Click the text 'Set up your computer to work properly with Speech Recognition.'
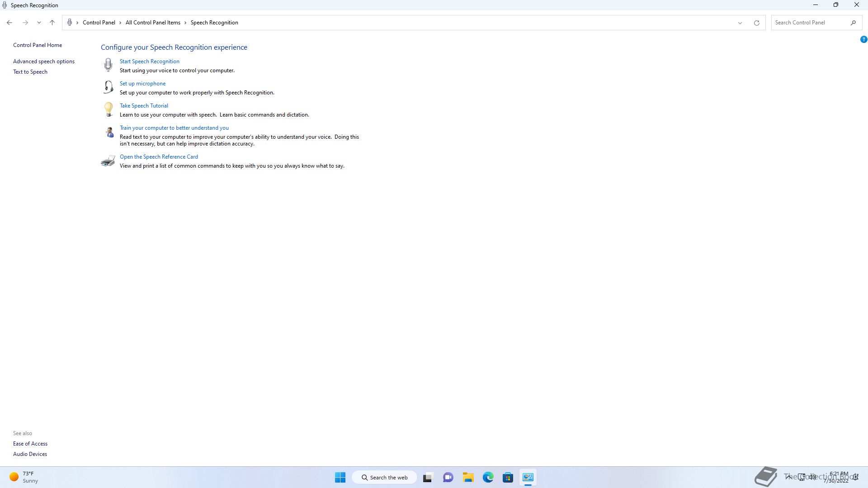Viewport: 868px width, 488px height. tap(197, 93)
